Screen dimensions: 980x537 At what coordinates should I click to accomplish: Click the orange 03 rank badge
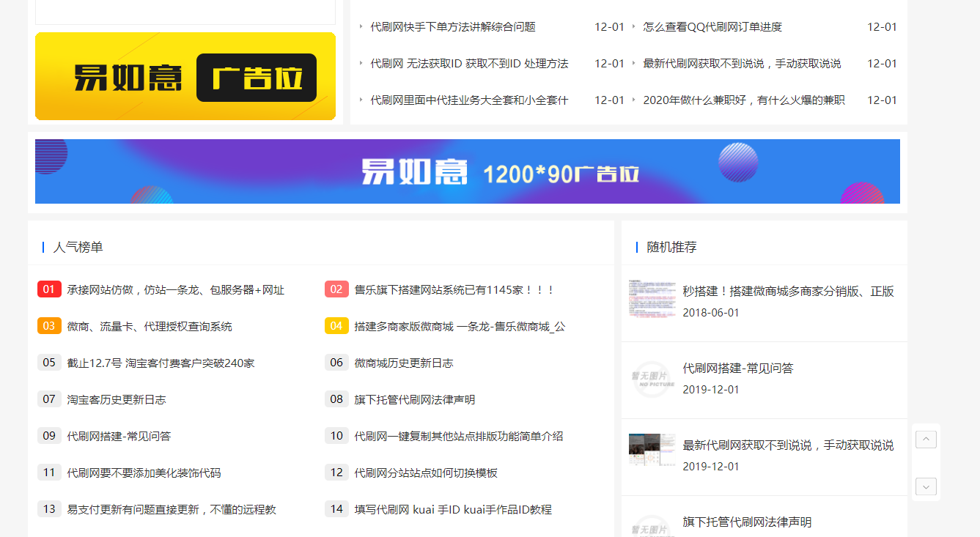[x=49, y=326]
